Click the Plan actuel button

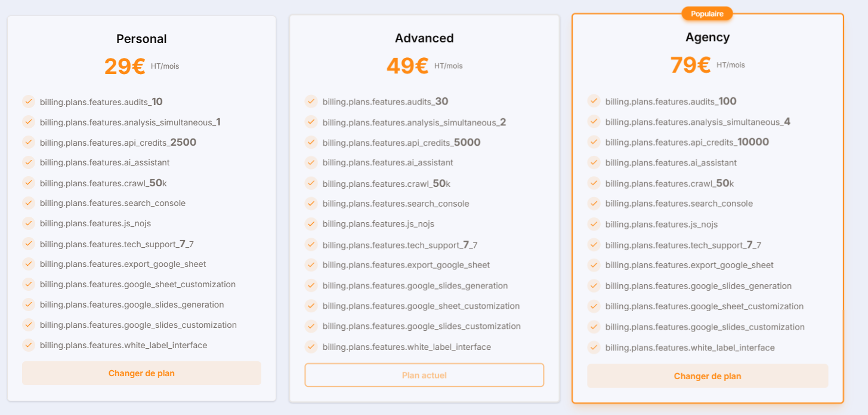424,375
